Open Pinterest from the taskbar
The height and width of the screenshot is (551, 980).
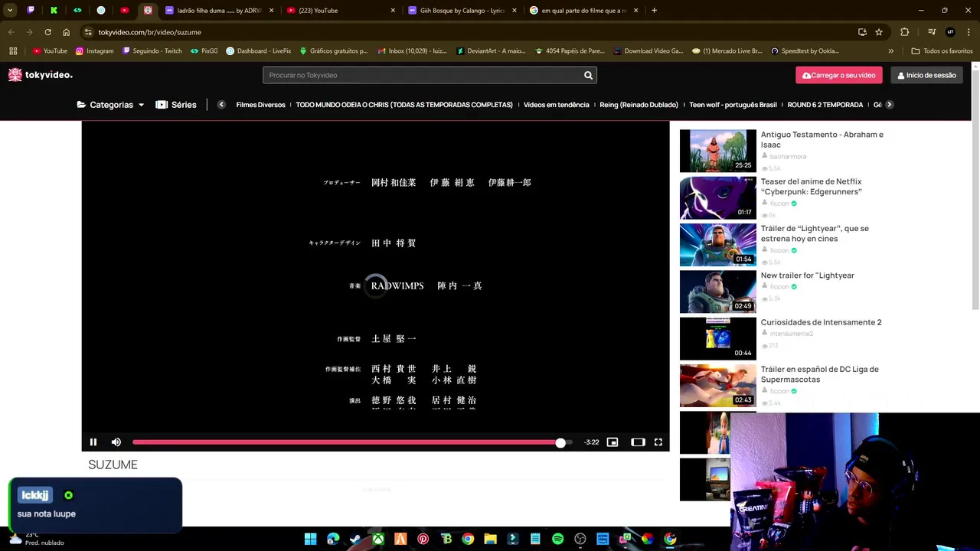[423, 539]
